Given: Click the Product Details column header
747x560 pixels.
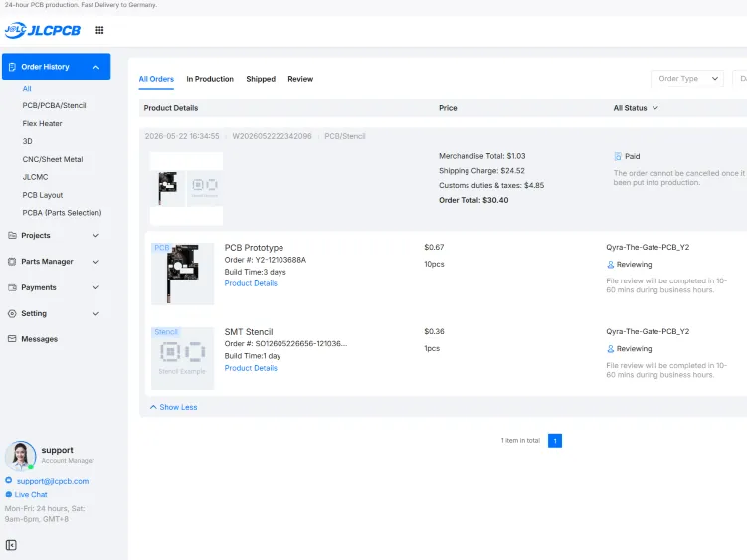Looking at the screenshot, I should (171, 108).
